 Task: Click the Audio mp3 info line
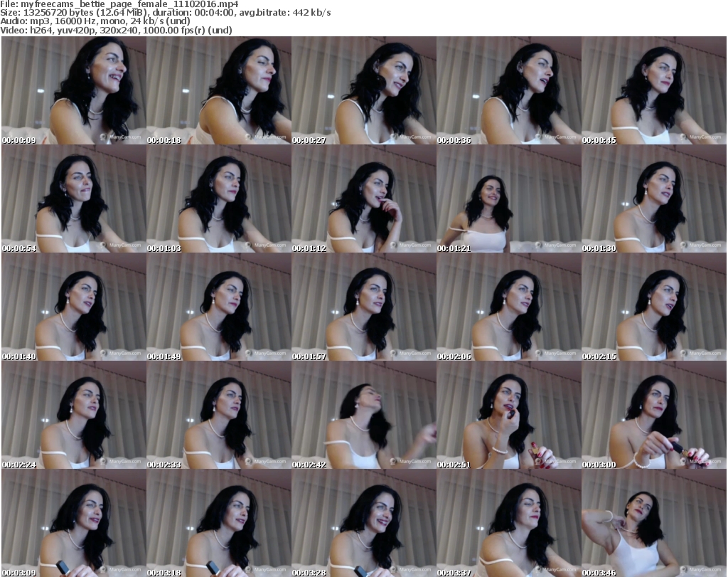[95, 21]
